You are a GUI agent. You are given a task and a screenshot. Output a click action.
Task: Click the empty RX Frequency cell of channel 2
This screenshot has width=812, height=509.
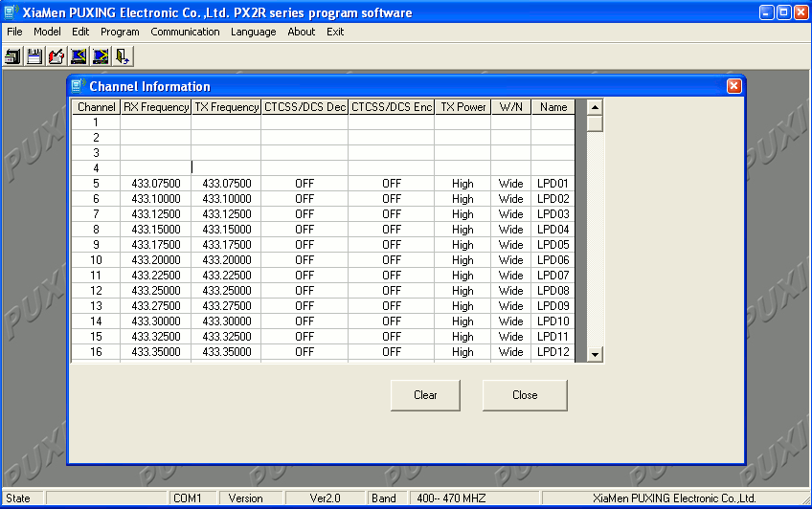coord(156,138)
